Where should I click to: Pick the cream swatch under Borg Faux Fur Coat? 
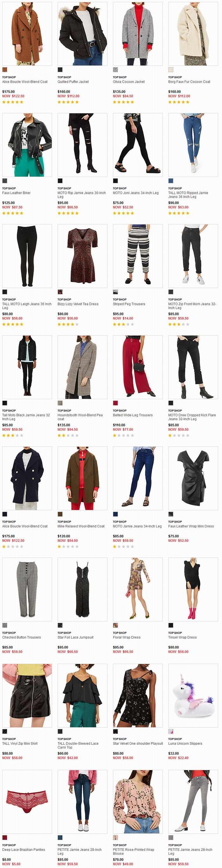tap(171, 70)
